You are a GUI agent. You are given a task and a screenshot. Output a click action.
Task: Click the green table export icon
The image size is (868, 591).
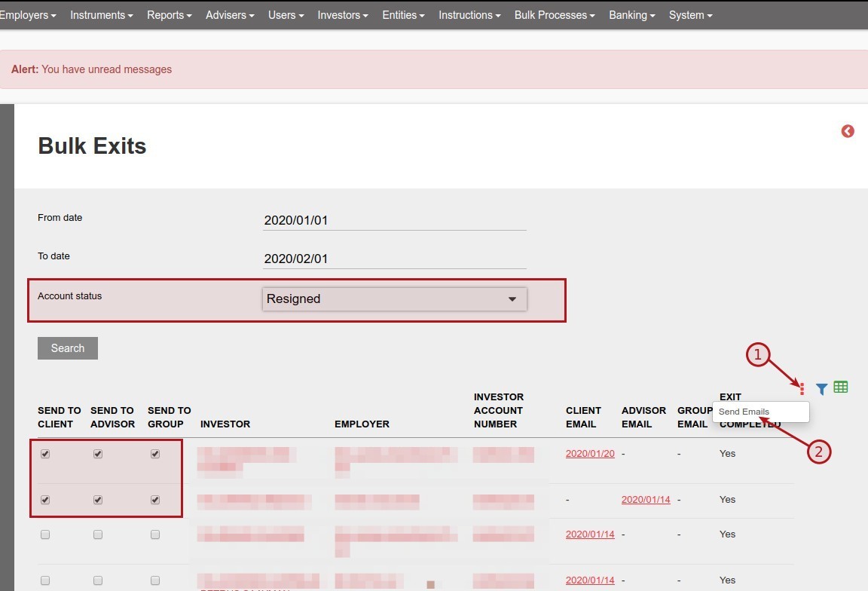tap(840, 387)
